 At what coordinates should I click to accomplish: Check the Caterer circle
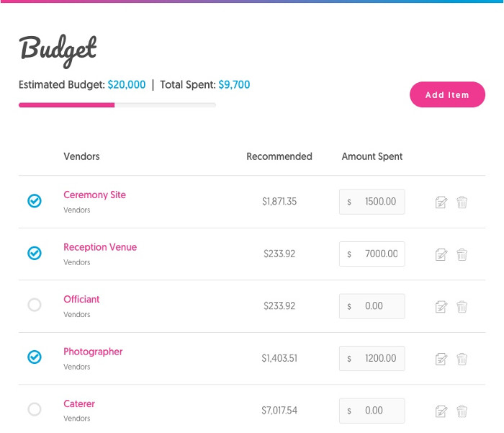pyautogui.click(x=35, y=409)
